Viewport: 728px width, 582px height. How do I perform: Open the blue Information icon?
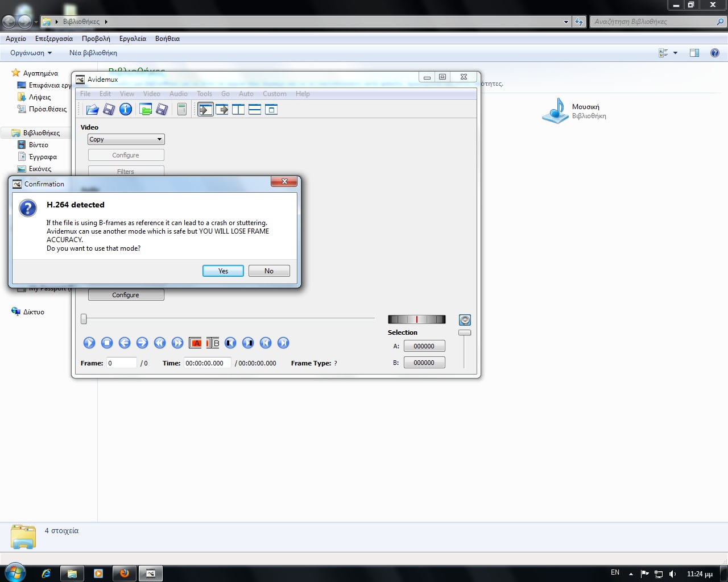(x=126, y=109)
